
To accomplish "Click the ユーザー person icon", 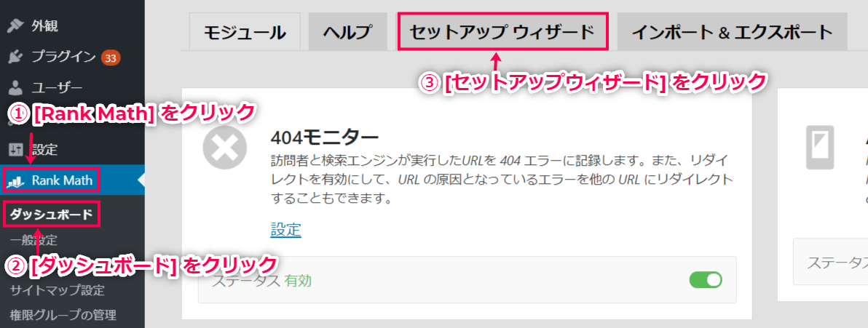I will (x=17, y=87).
